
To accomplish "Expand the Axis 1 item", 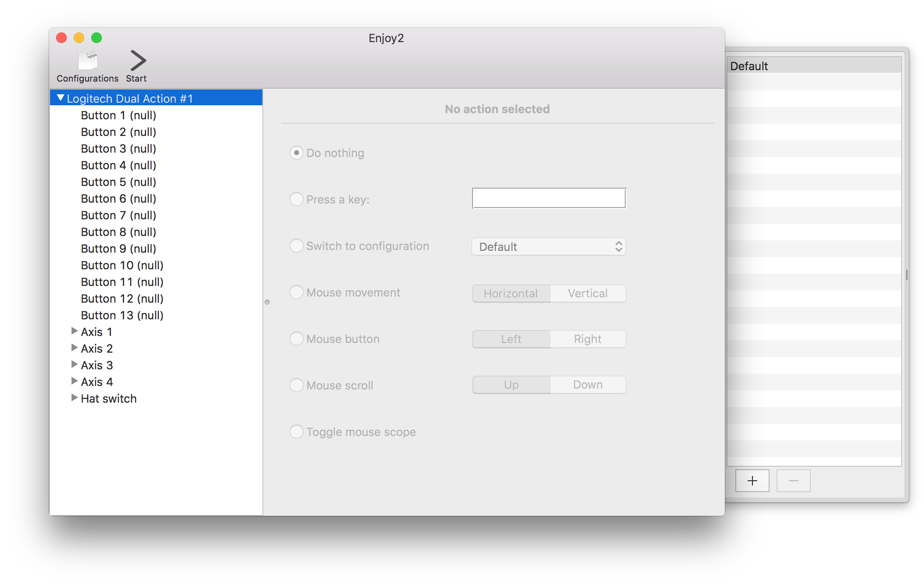I will click(74, 331).
